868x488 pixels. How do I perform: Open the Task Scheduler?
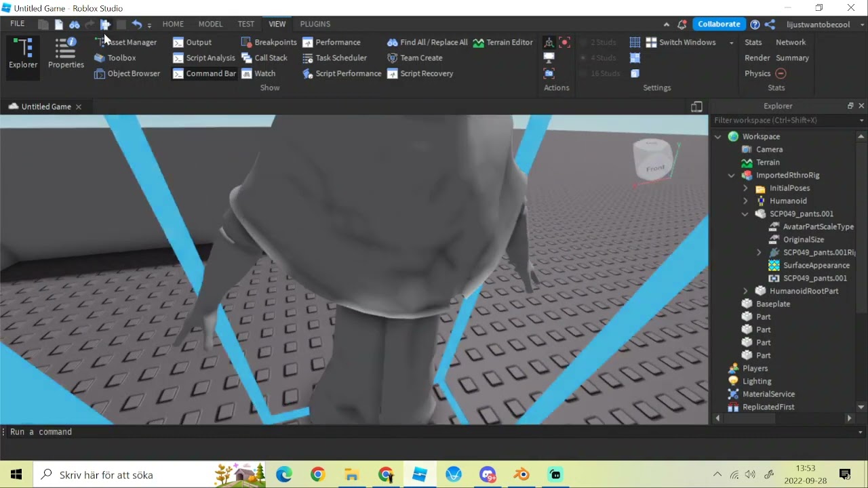[x=334, y=58]
